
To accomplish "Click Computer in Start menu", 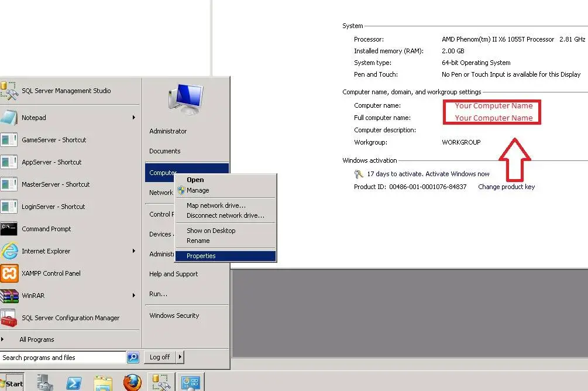I will (163, 173).
